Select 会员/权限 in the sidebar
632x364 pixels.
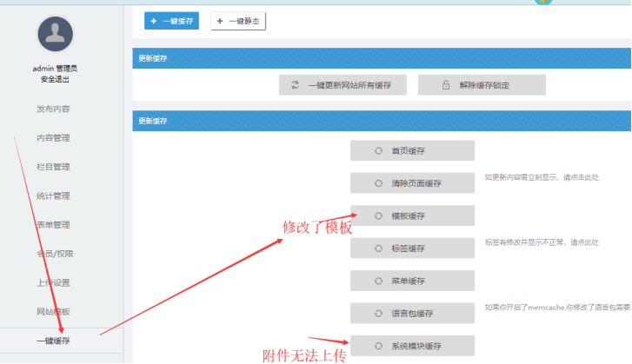click(54, 254)
